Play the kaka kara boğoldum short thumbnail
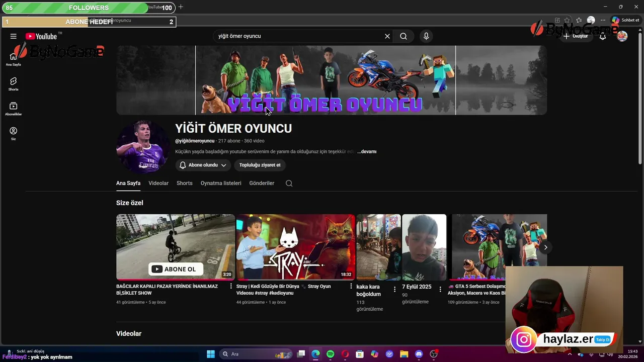Screen dimensions: 644x362 pos(378,247)
